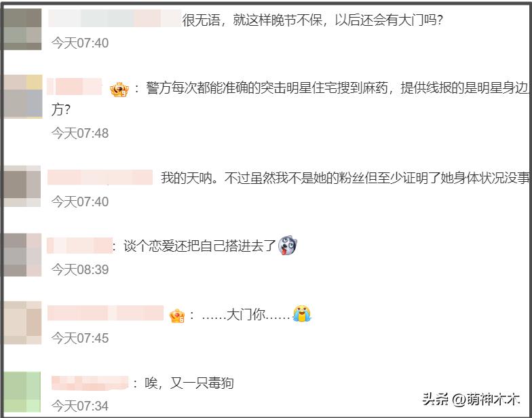The height and width of the screenshot is (418, 532).
Task: Click the blurred username before 唉，又一只毒狗
Action: point(90,383)
